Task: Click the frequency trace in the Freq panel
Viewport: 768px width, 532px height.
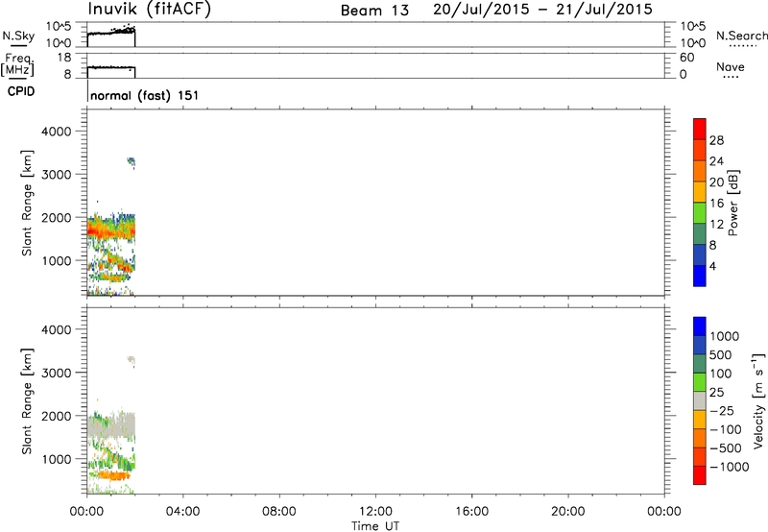Action: click(111, 67)
